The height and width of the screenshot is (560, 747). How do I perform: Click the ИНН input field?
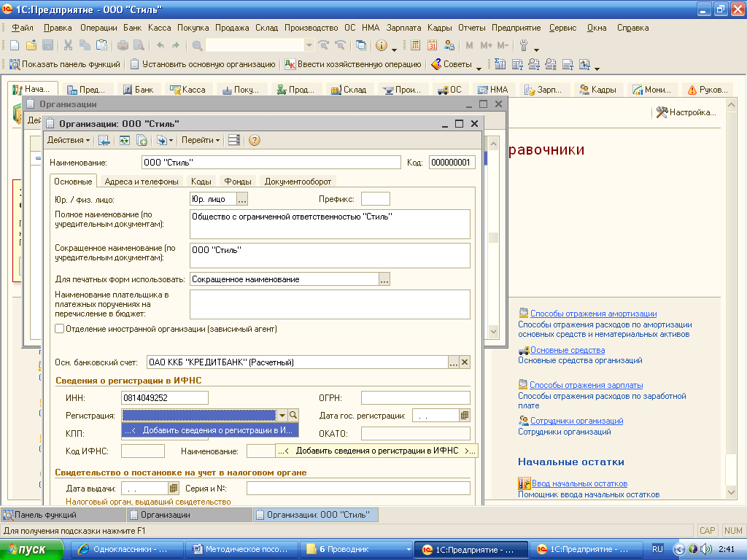tap(164, 397)
